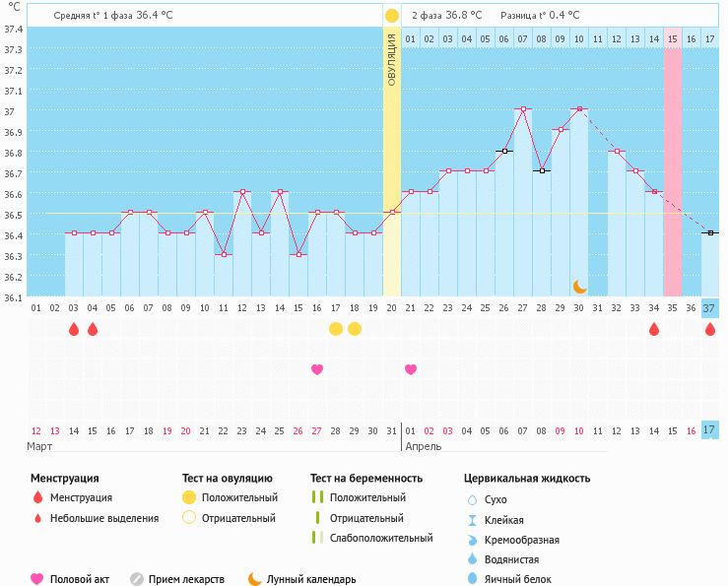Click the temperature point on cycle day 27

523,109
